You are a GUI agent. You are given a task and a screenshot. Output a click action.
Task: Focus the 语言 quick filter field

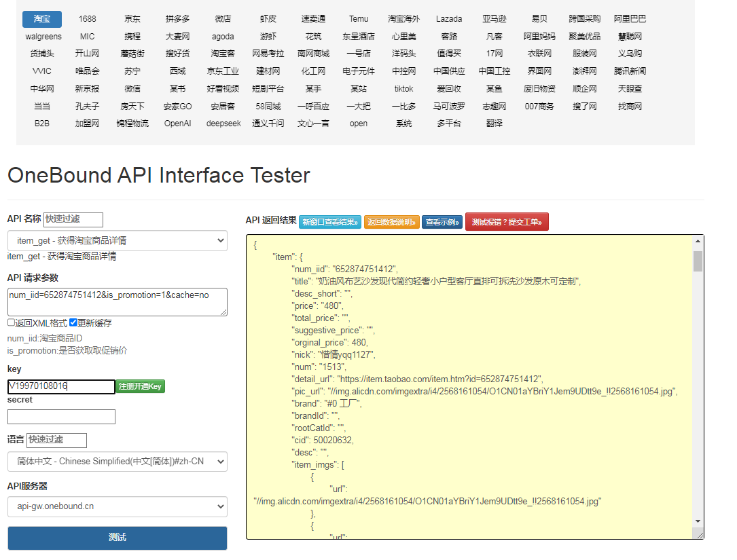(x=57, y=441)
